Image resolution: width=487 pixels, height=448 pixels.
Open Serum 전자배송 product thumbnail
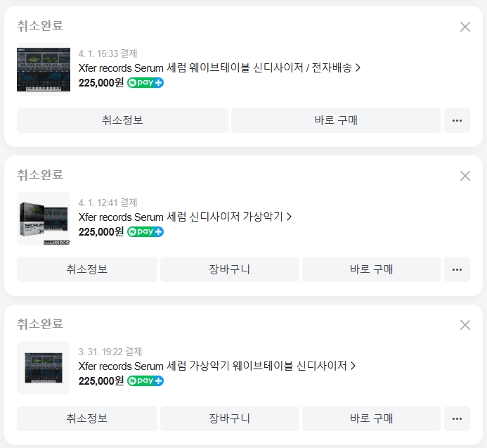point(44,70)
